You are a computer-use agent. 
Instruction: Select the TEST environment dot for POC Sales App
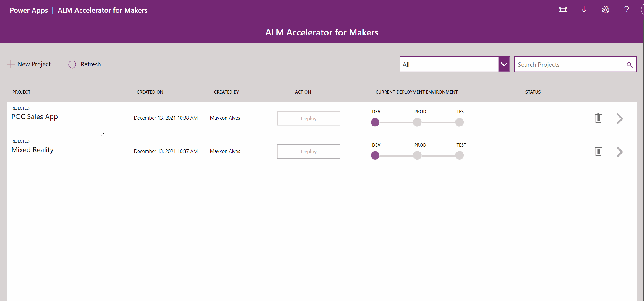pos(459,122)
